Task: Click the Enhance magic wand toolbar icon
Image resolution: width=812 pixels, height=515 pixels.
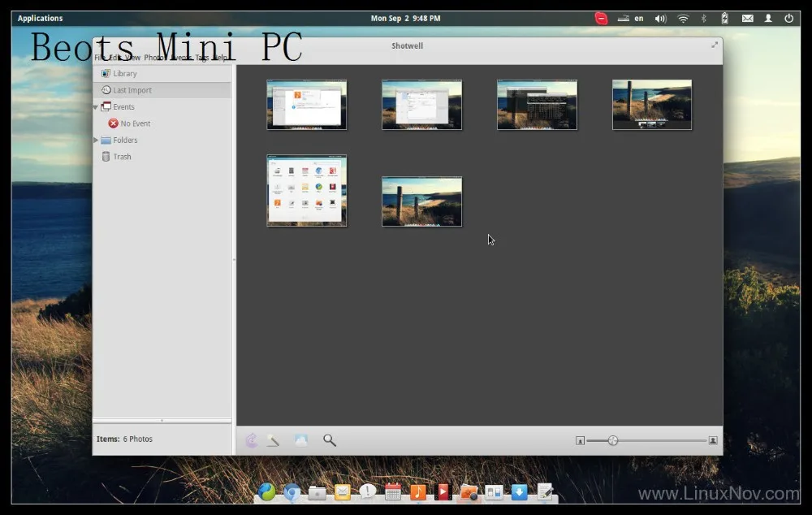Action: [x=273, y=440]
